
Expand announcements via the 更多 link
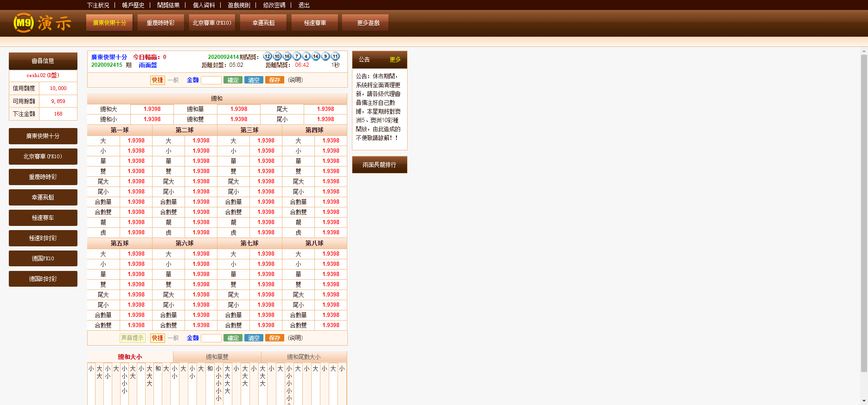(x=395, y=59)
